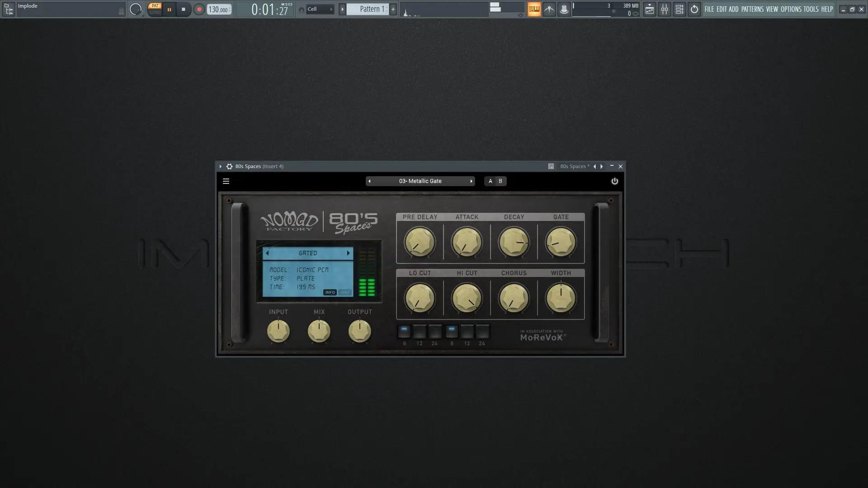The height and width of the screenshot is (488, 868).
Task: Open the playlist view icon
Action: coord(649,9)
